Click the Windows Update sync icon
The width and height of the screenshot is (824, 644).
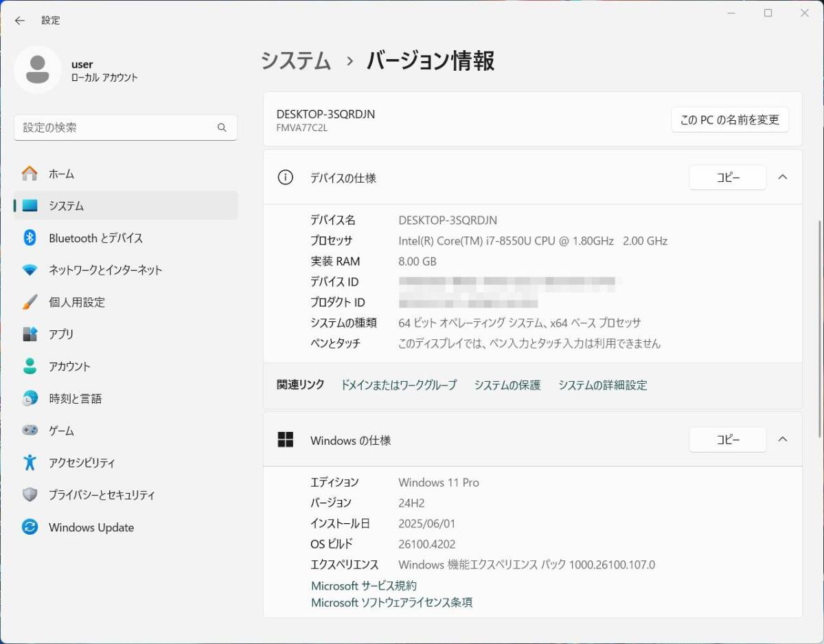[30, 527]
